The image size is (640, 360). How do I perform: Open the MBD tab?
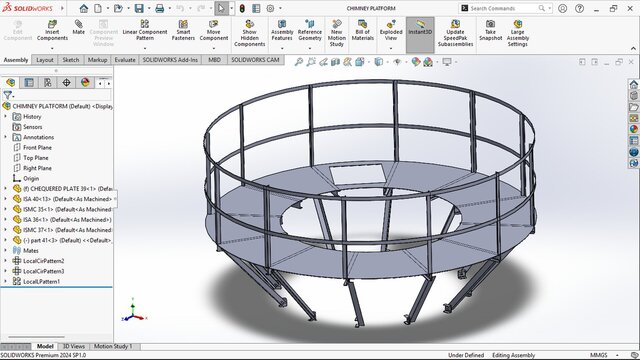(214, 60)
